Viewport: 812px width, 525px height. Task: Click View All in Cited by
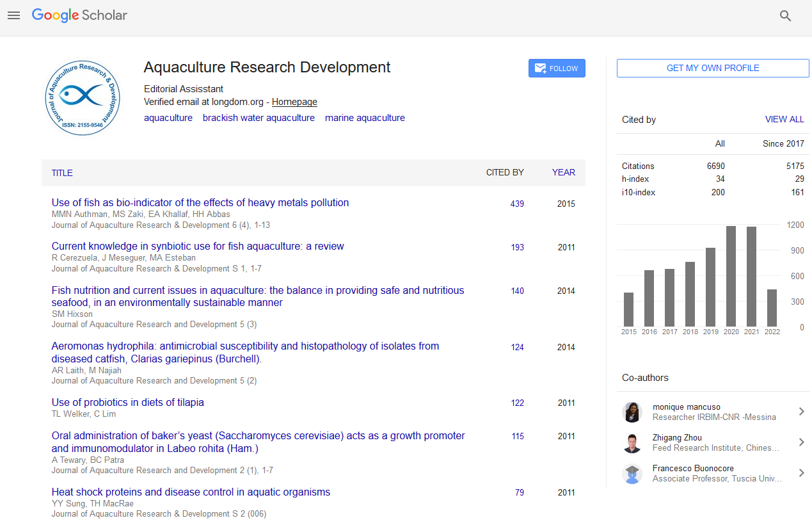[784, 119]
